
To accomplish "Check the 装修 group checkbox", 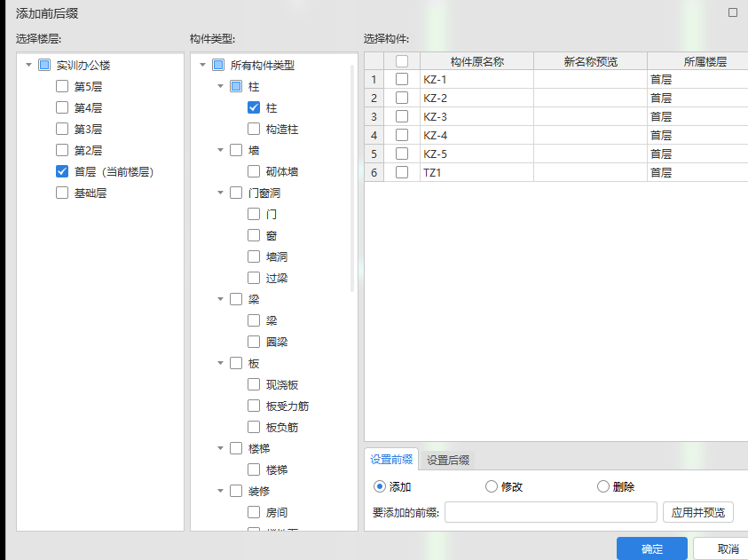I will (x=236, y=491).
